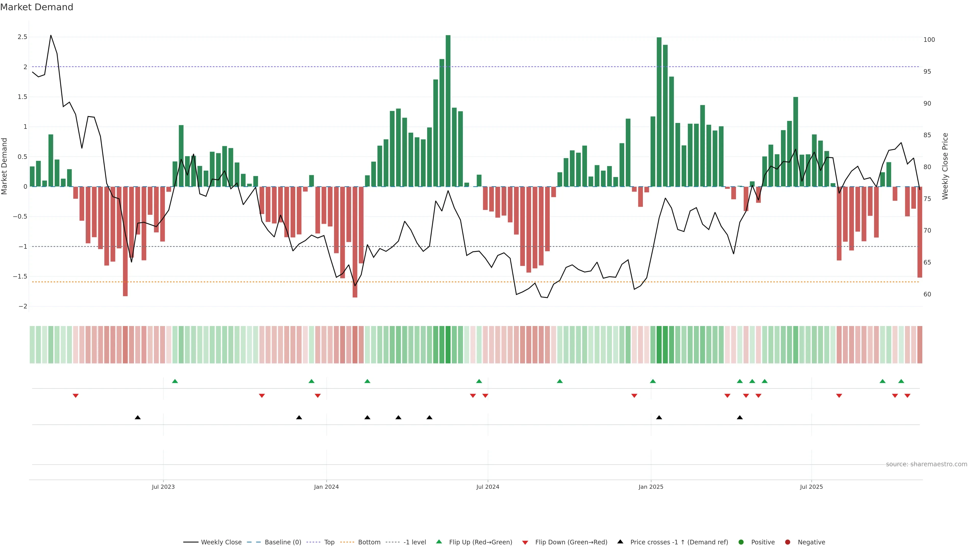The height and width of the screenshot is (551, 980).
Task: Click the green Positive legend dot
Action: point(741,542)
